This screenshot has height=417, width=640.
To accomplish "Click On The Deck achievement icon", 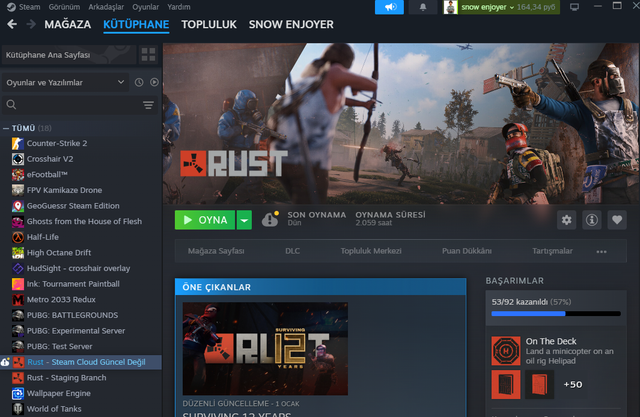I will 506,350.
